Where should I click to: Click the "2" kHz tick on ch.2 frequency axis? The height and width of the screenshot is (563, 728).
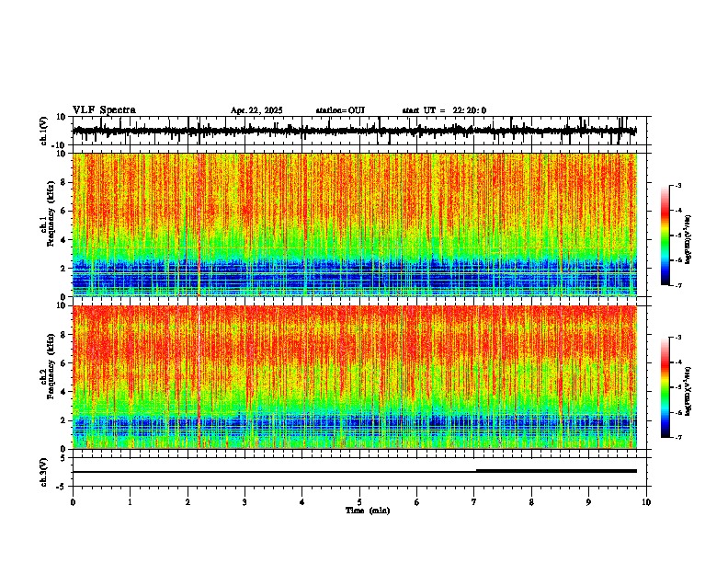64,420
